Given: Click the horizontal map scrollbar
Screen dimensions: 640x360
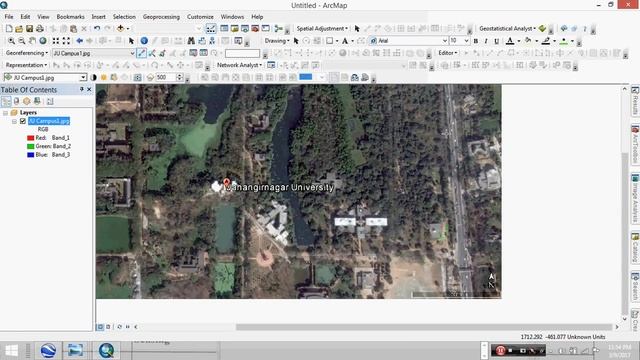Looking at the screenshot, I should click(424, 327).
